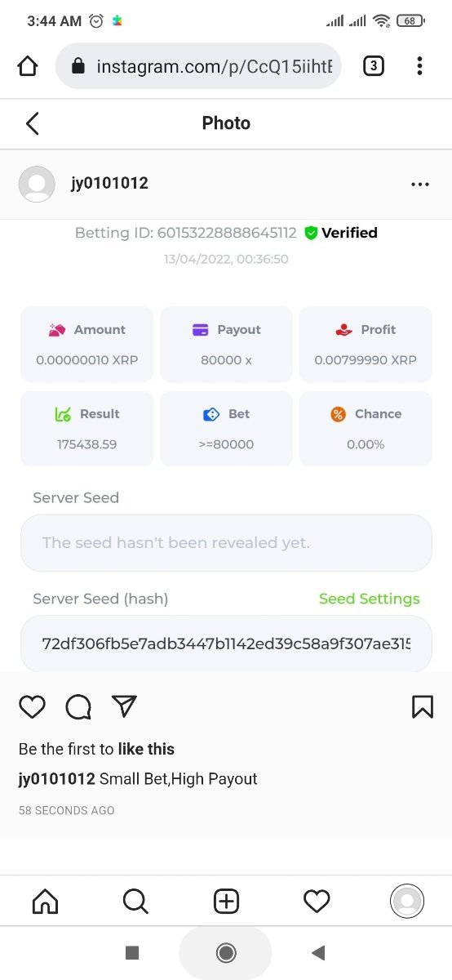Go back using the left chevron arrow

pyautogui.click(x=32, y=123)
